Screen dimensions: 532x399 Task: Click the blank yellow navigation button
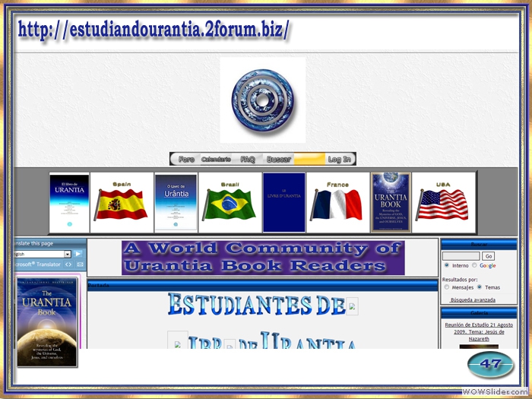(x=309, y=159)
